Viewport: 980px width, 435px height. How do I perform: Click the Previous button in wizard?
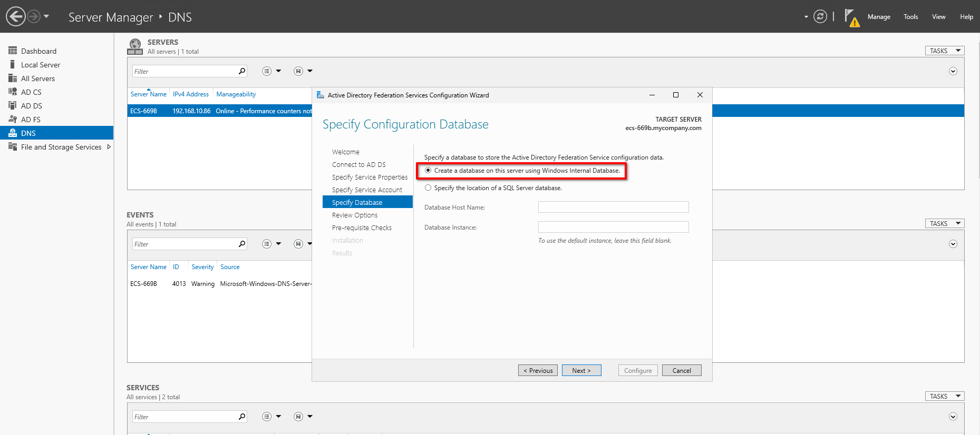point(538,370)
